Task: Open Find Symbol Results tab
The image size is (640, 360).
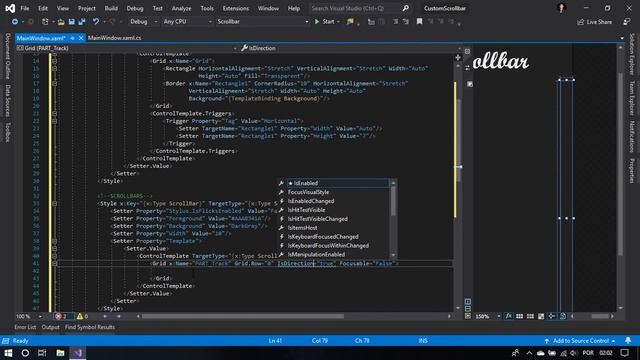Action: click(90, 327)
